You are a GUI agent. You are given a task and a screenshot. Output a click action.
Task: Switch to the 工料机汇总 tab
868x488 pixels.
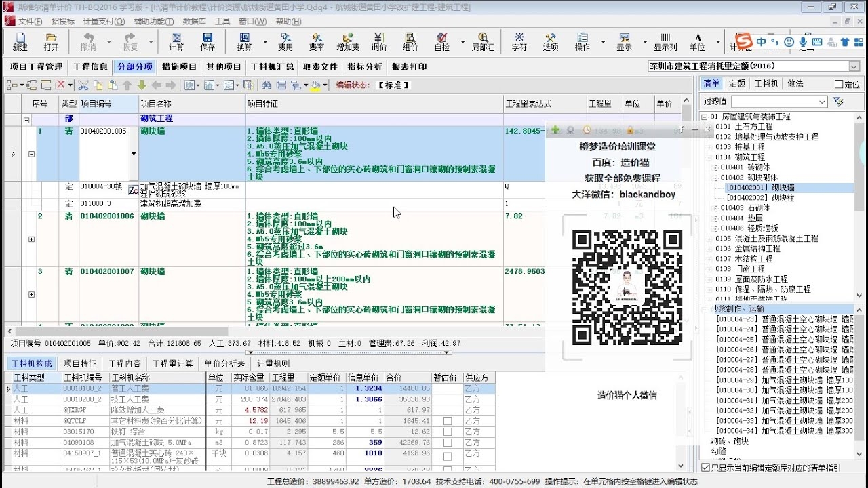[272, 67]
